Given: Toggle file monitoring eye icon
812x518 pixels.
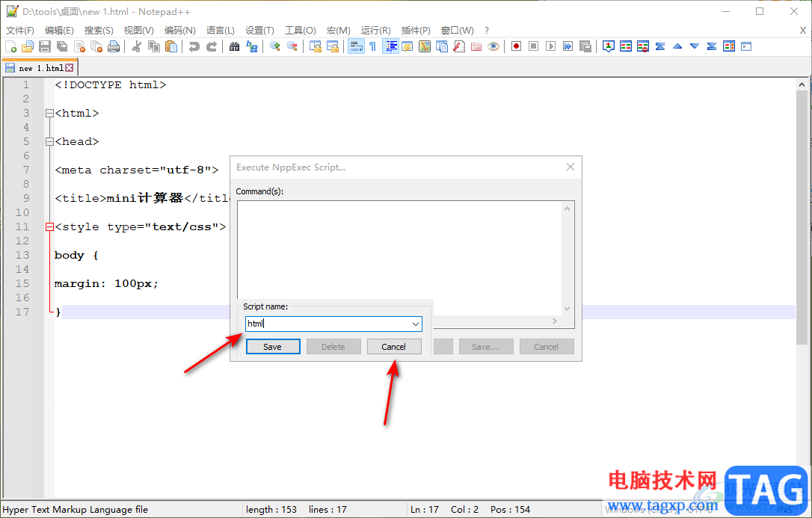Looking at the screenshot, I should click(493, 46).
